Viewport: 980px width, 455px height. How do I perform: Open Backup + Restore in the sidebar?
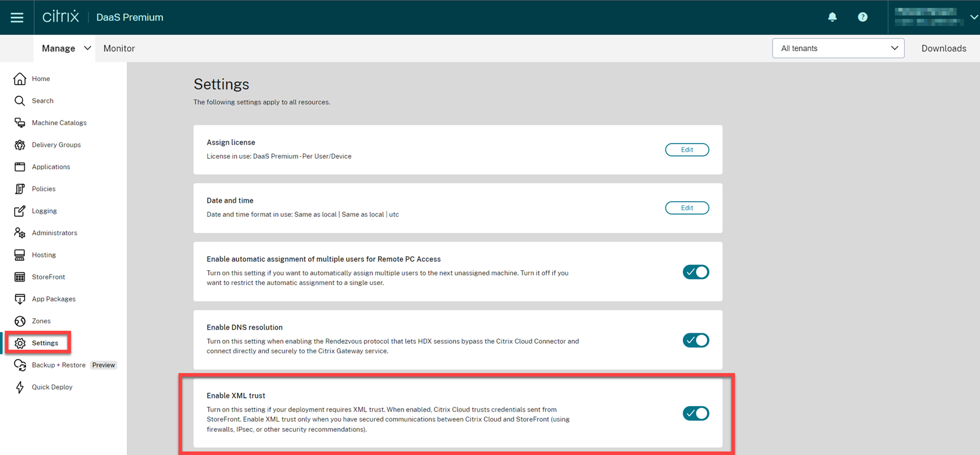[59, 365]
